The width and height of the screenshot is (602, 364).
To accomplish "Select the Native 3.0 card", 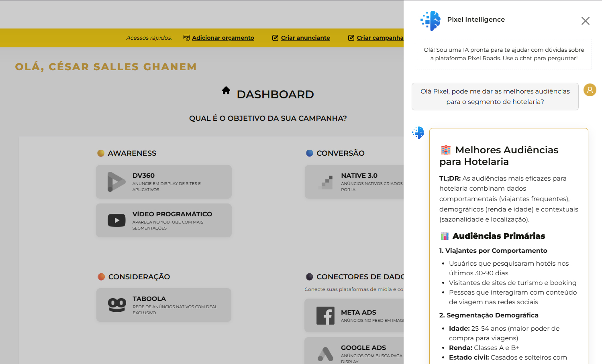I will pyautogui.click(x=354, y=182).
